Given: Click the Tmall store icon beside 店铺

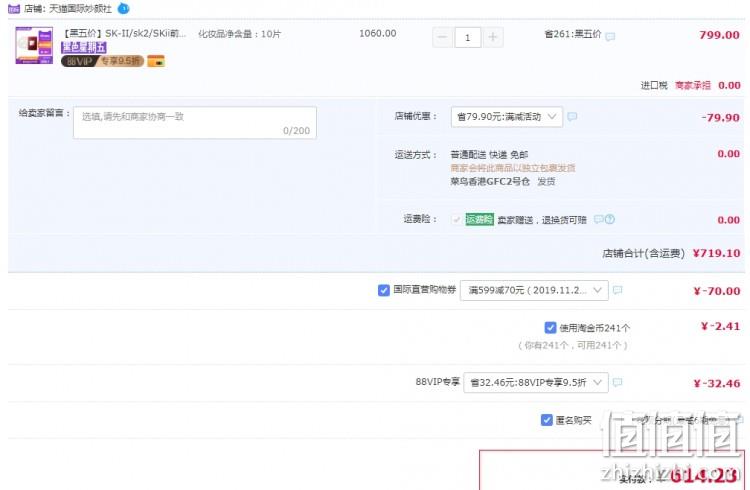Looking at the screenshot, I should pyautogui.click(x=14, y=9).
